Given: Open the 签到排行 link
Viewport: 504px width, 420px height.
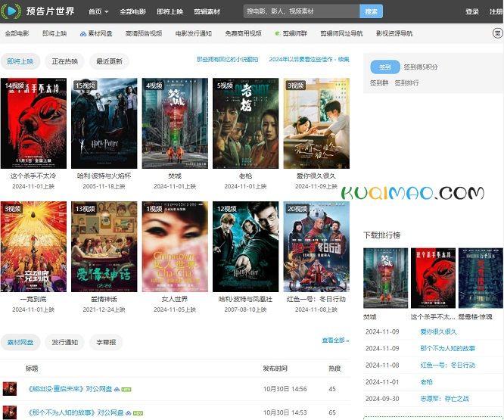Looking at the screenshot, I should coord(406,82).
